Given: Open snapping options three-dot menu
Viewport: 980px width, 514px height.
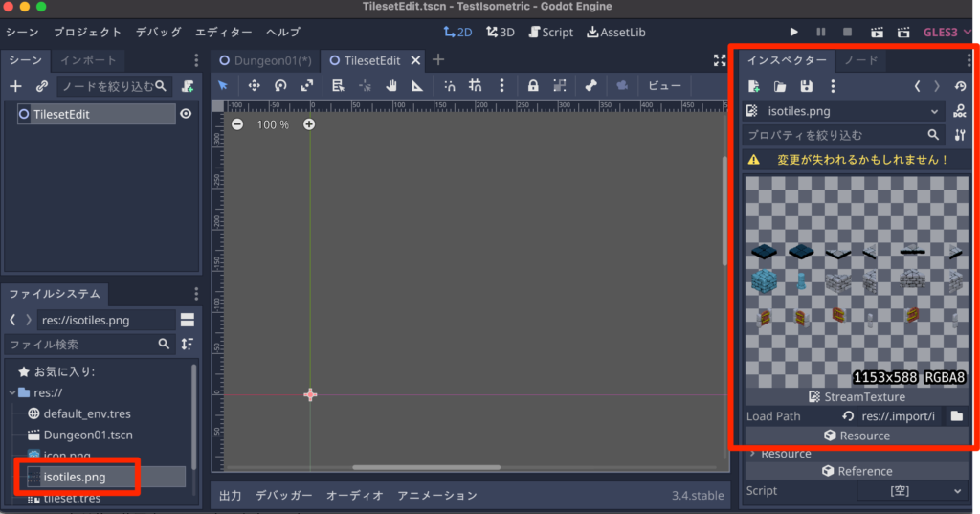Looking at the screenshot, I should click(x=501, y=86).
